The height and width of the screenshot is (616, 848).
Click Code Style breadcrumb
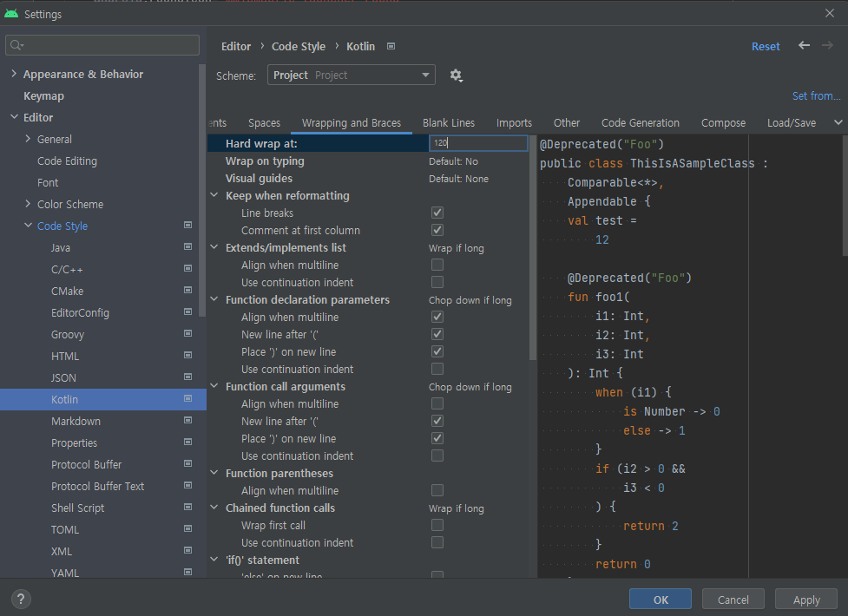coord(299,47)
